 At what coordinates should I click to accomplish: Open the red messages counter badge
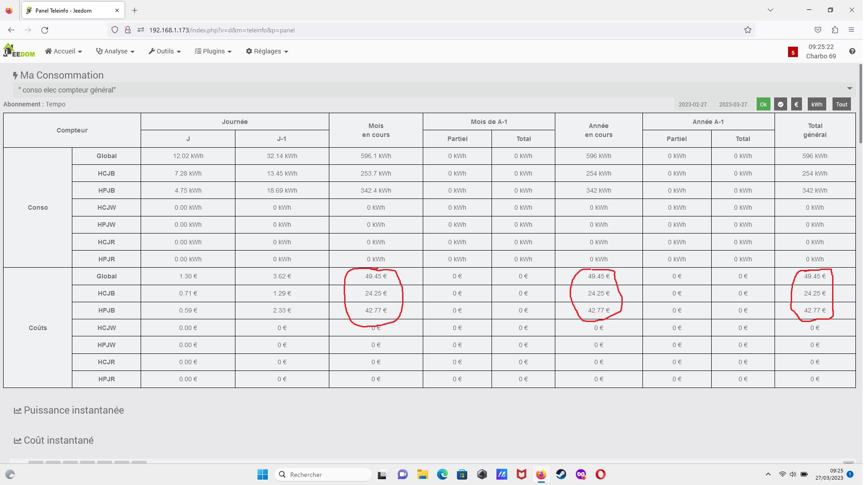[x=793, y=52]
